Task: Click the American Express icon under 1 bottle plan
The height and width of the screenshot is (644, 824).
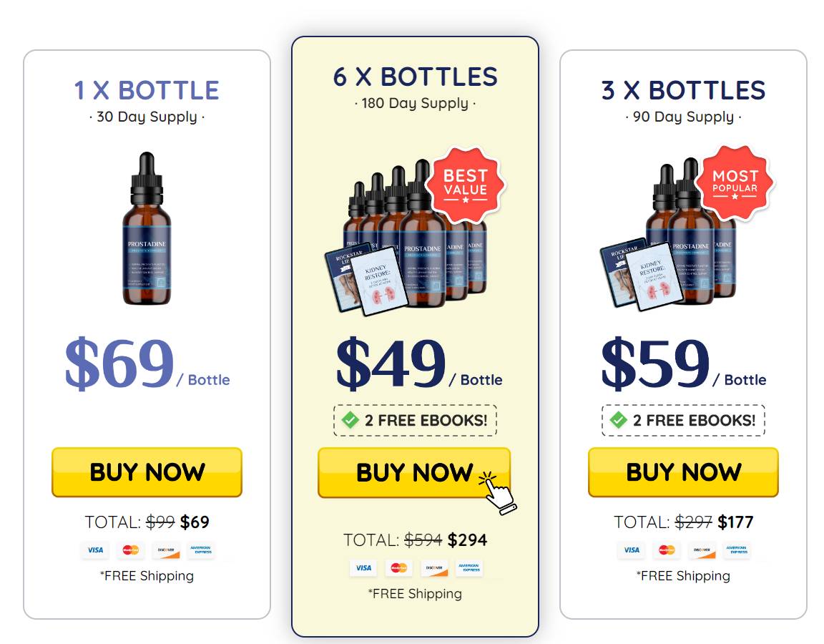Action: 200,550
